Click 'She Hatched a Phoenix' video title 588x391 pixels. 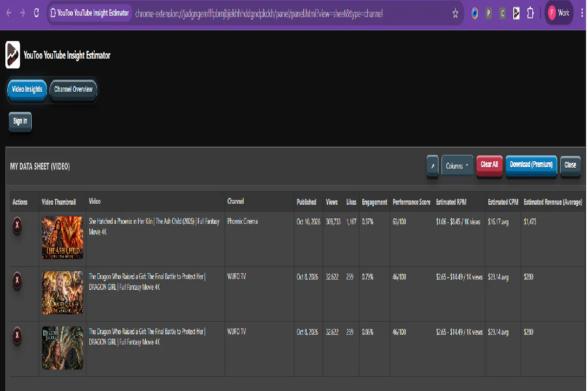click(x=154, y=226)
